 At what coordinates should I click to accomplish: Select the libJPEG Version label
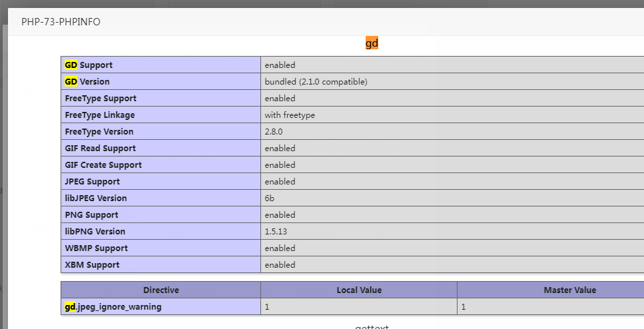[96, 198]
